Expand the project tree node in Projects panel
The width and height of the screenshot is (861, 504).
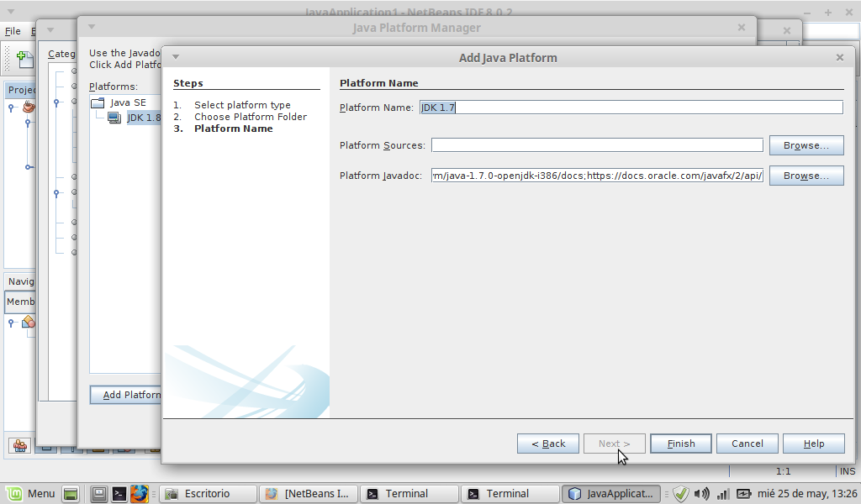pos(11,108)
